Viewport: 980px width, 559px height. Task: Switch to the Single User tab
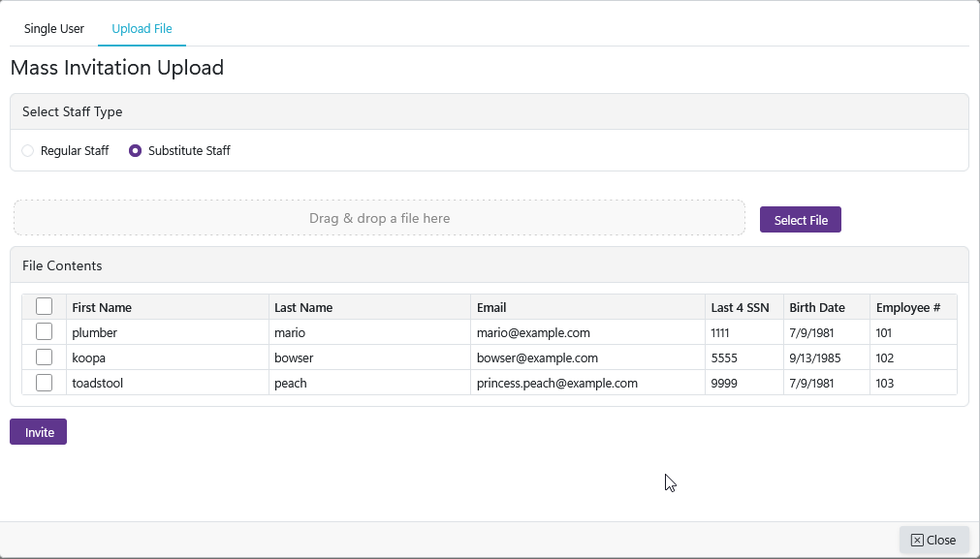point(54,29)
